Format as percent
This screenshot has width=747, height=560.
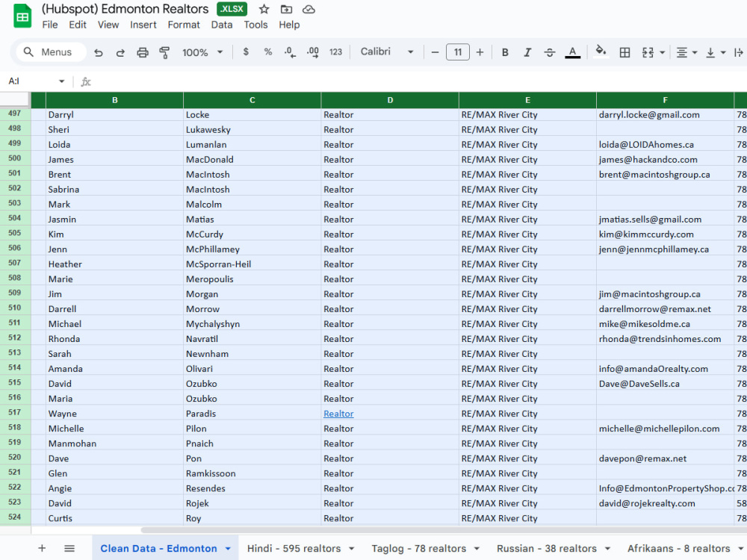click(267, 52)
